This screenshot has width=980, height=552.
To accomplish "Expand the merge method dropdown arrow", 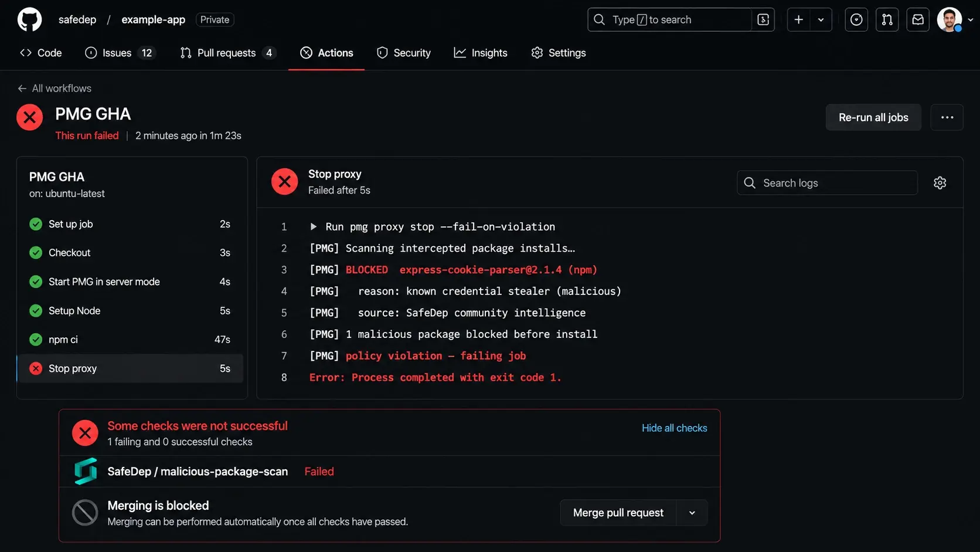I will point(692,513).
